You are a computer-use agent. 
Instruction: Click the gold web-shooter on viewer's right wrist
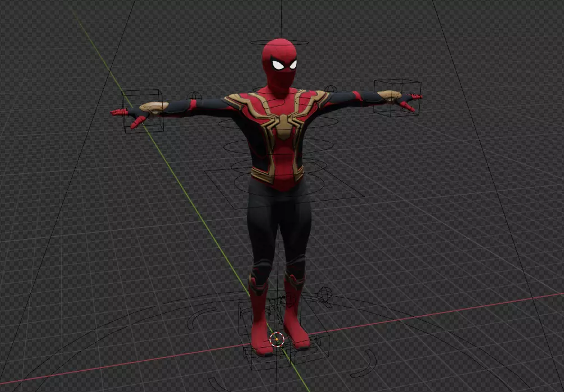pos(389,95)
